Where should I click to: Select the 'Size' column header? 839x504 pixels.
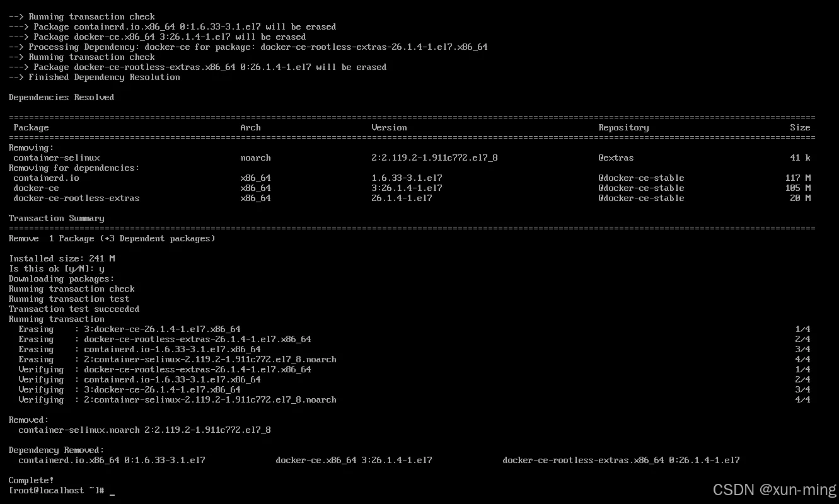(800, 127)
